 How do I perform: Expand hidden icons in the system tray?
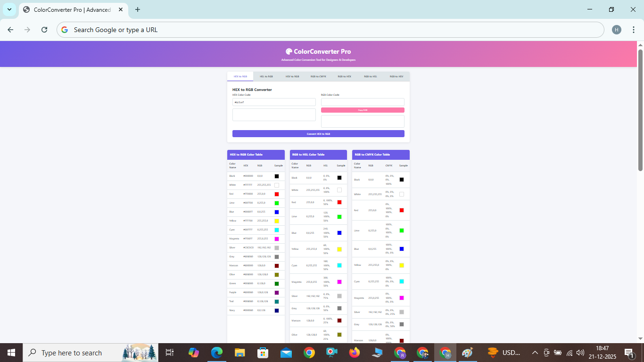tap(535, 353)
